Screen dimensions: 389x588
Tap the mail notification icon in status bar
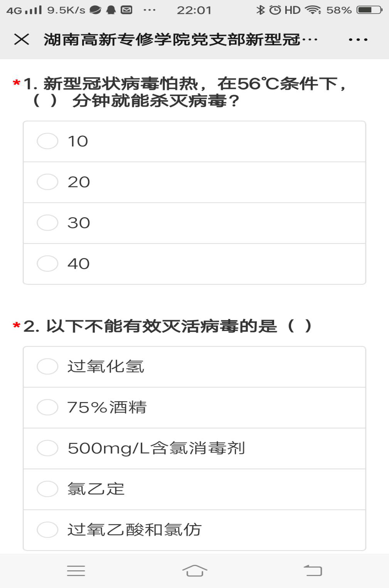point(126,10)
